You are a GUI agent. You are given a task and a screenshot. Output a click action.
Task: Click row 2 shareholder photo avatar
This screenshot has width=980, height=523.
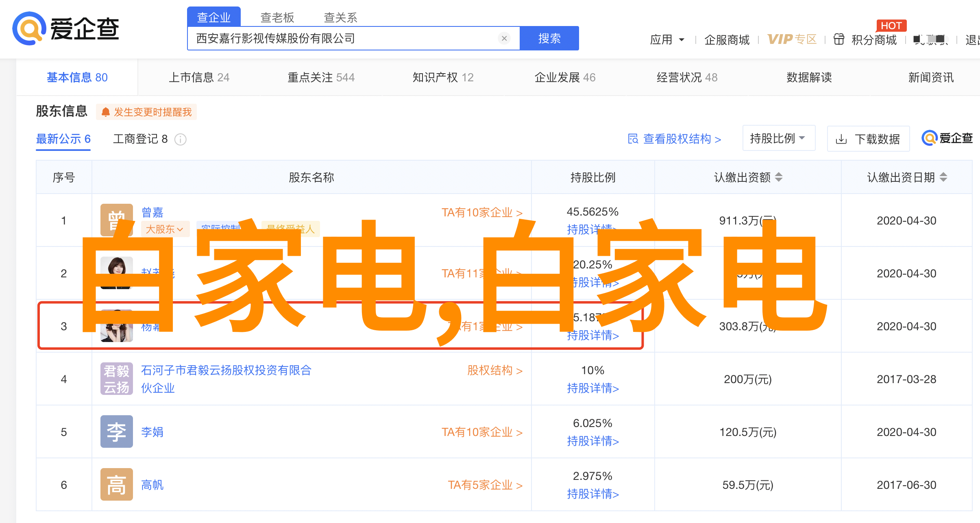coord(117,273)
